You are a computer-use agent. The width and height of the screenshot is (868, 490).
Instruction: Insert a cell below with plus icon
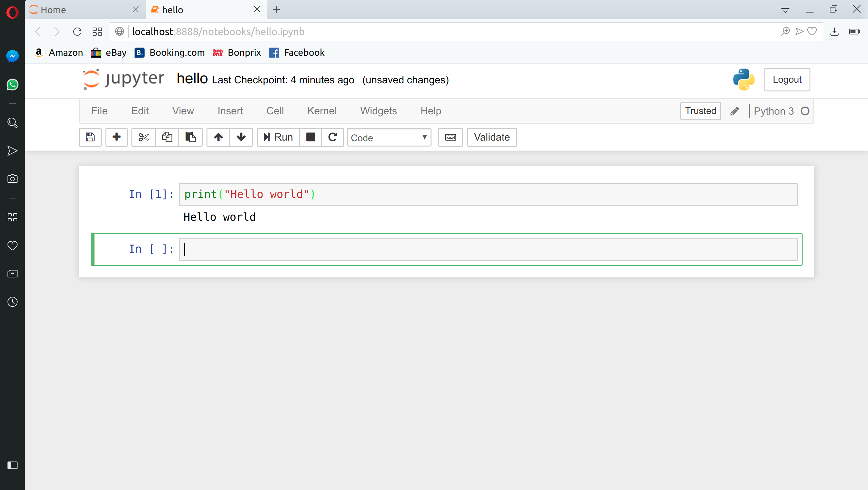pos(116,137)
